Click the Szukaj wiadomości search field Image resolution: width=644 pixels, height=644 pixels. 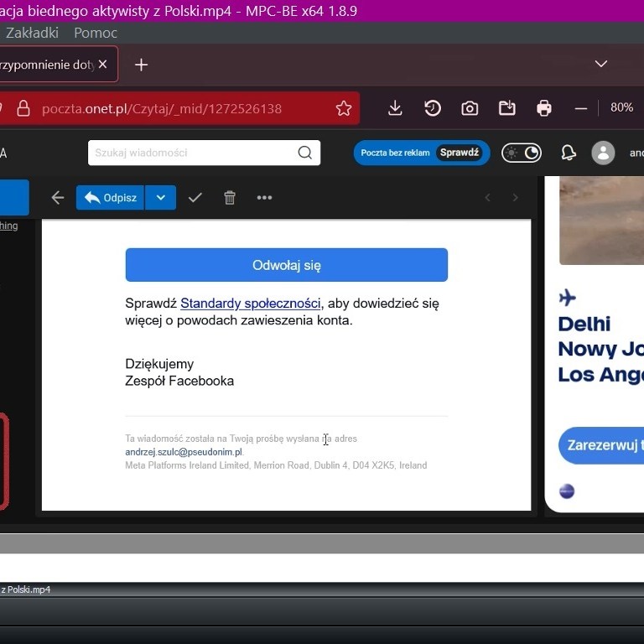193,153
